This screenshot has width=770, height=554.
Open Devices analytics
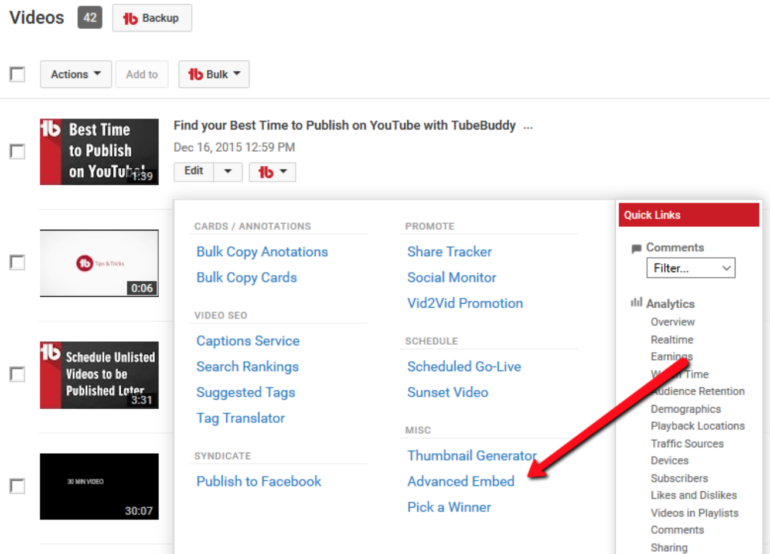point(669,461)
